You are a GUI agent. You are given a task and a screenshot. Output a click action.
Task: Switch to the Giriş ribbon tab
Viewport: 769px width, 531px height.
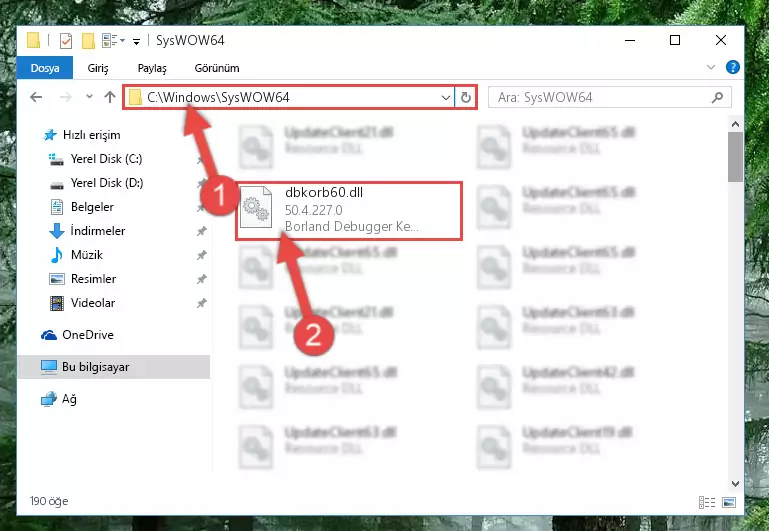click(98, 68)
